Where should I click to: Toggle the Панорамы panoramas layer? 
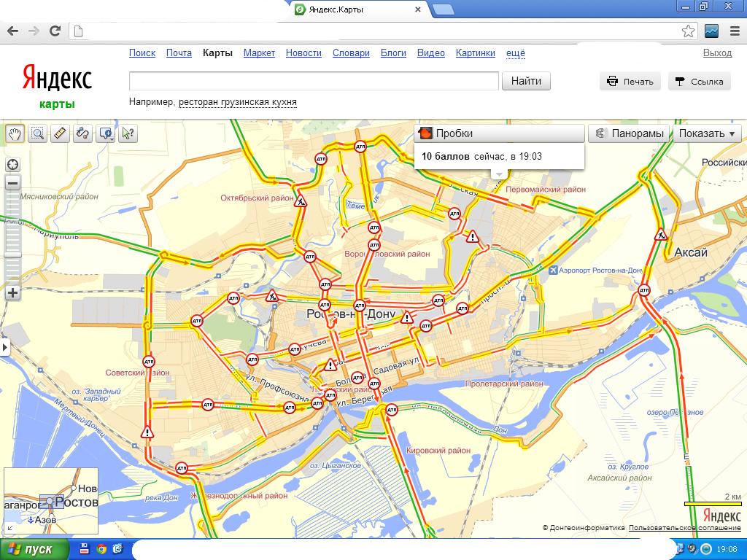(x=629, y=133)
